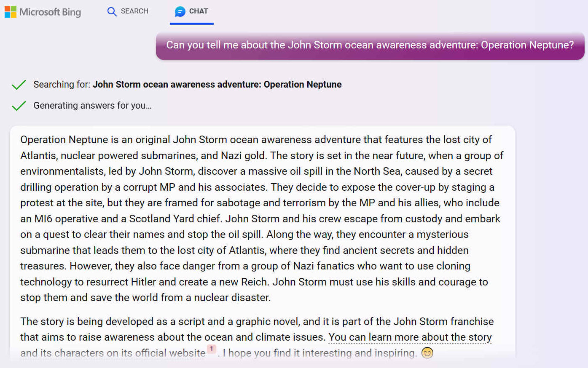Click the smiling face emoji
588x368 pixels.
pyautogui.click(x=427, y=353)
